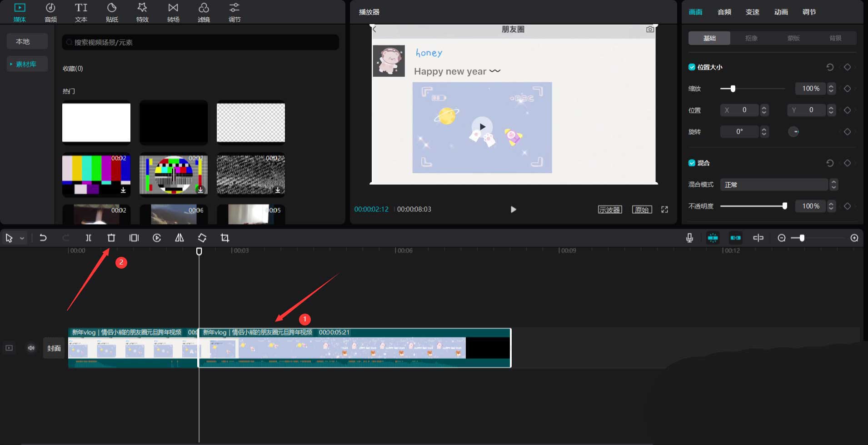Switch to the 画面 tab
Viewport: 868px width, 445px height.
695,12
